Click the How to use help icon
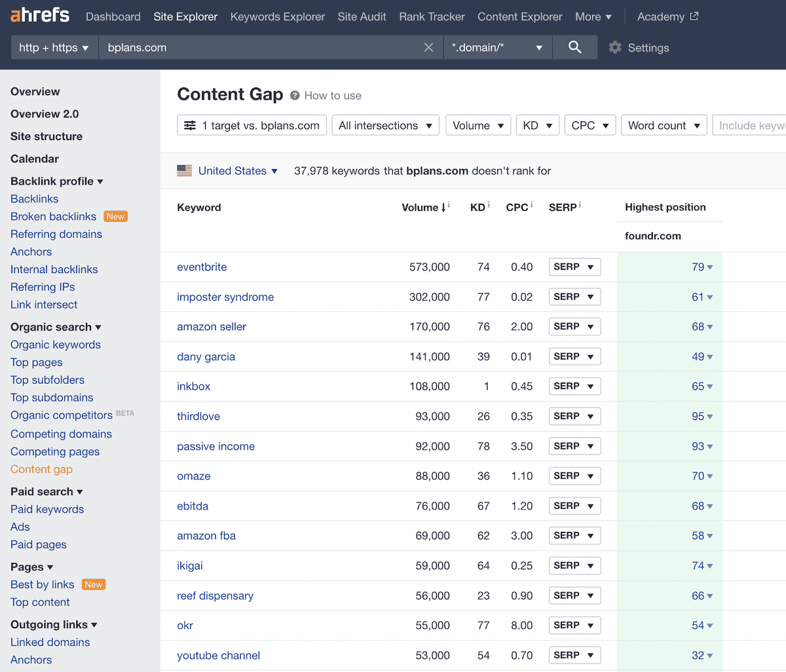This screenshot has width=786, height=672. coord(295,96)
